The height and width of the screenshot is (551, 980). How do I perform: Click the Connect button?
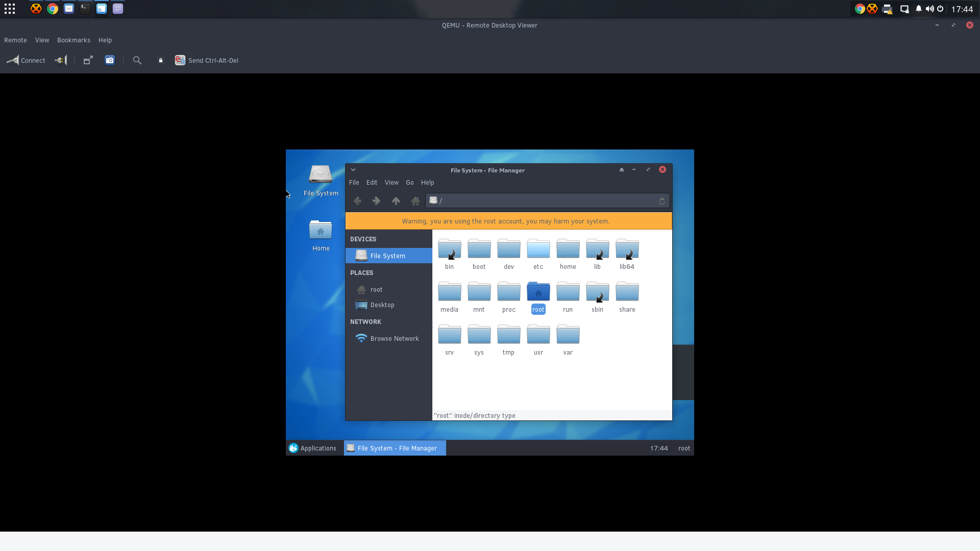[x=26, y=60]
